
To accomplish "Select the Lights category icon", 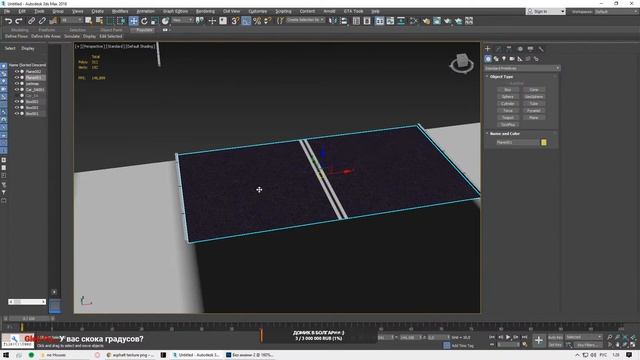I will pyautogui.click(x=504, y=59).
